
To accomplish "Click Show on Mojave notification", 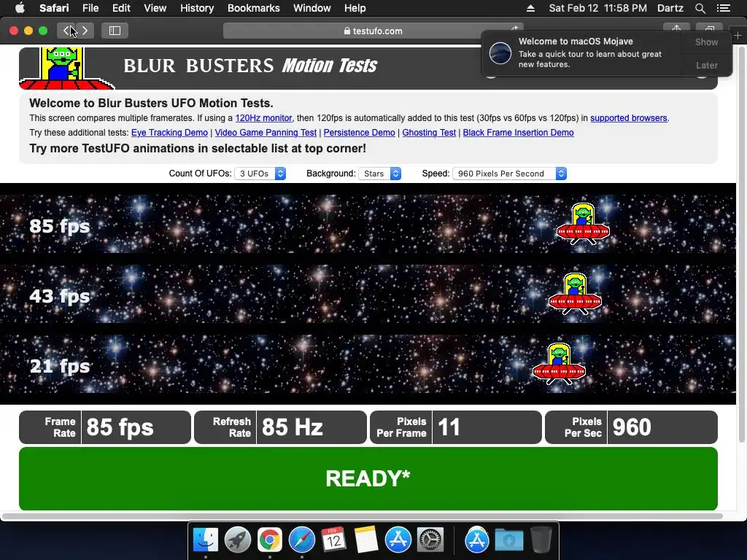I will click(706, 42).
